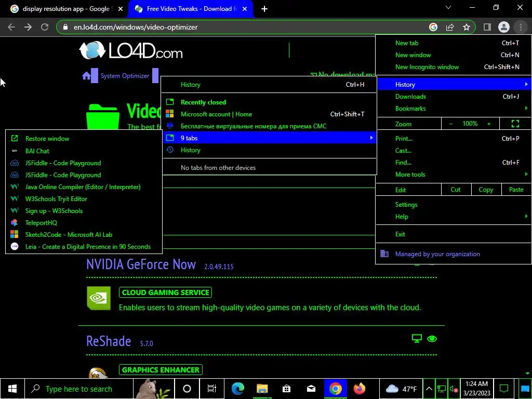Viewport: 532px width, 399px height.
Task: Open the tab search chevron
Action: pyautogui.click(x=448, y=7)
